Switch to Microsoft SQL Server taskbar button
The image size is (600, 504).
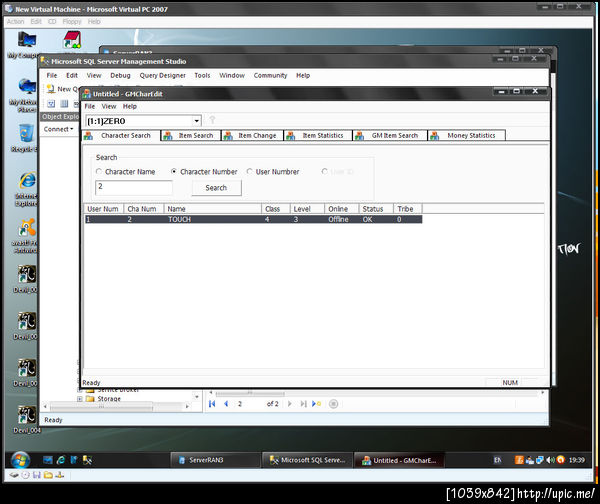click(307, 460)
